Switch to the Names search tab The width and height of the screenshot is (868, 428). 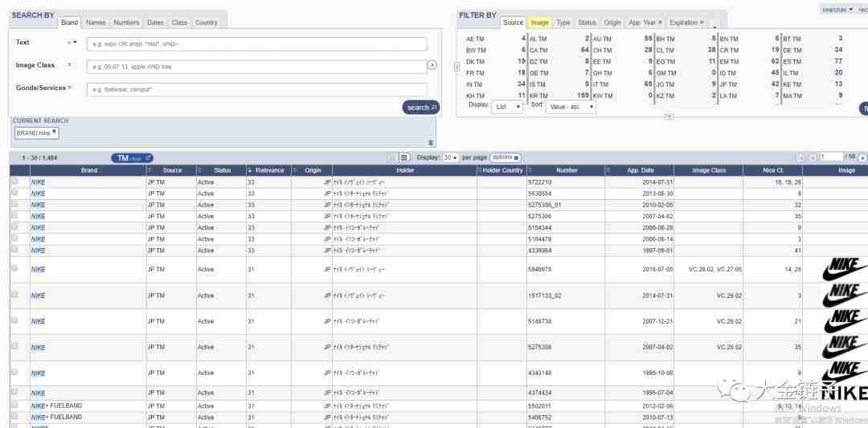coord(96,22)
